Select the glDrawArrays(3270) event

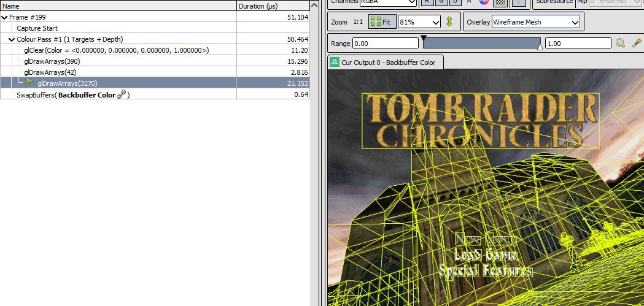(155, 83)
